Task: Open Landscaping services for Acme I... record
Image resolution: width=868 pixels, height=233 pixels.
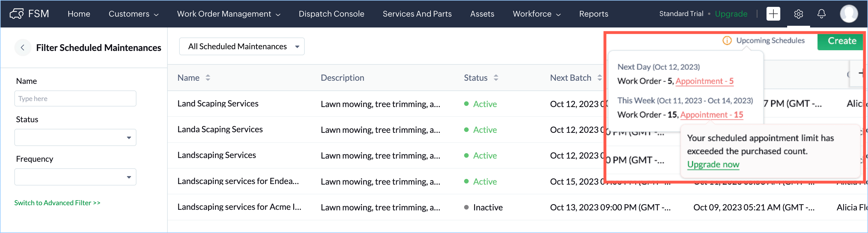Action: tap(239, 207)
